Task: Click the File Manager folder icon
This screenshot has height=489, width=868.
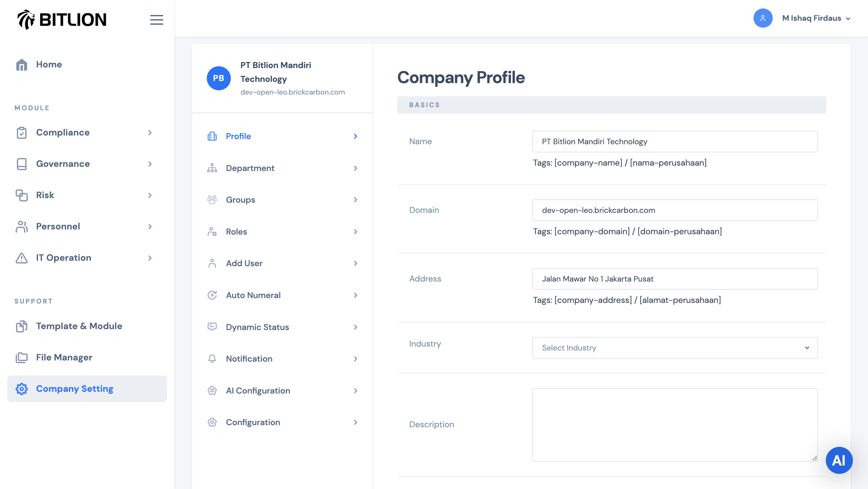Action: 22,357
